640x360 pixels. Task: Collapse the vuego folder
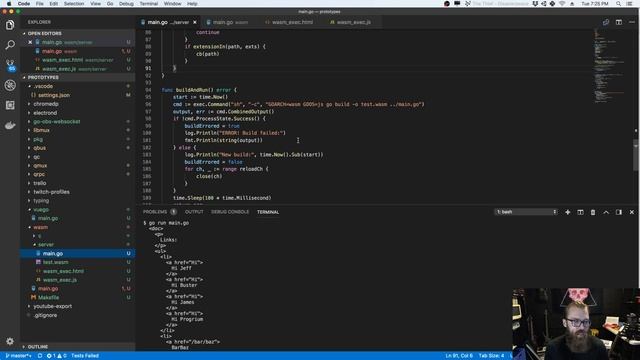pyautogui.click(x=41, y=209)
